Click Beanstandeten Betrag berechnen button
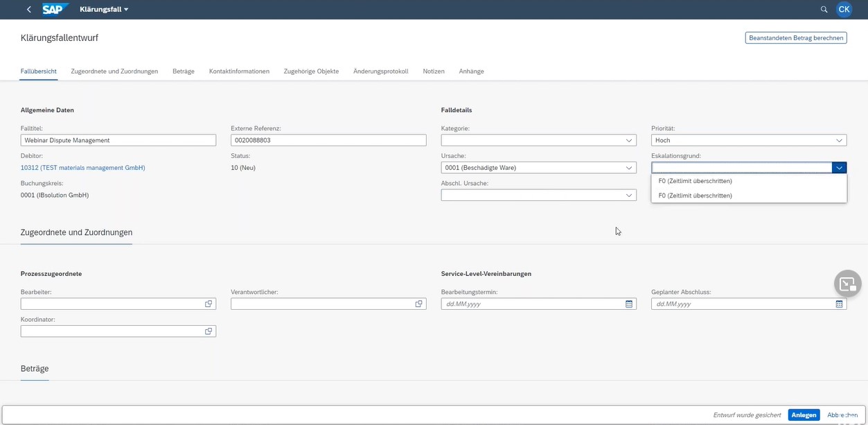This screenshot has height=425, width=868. coord(795,37)
